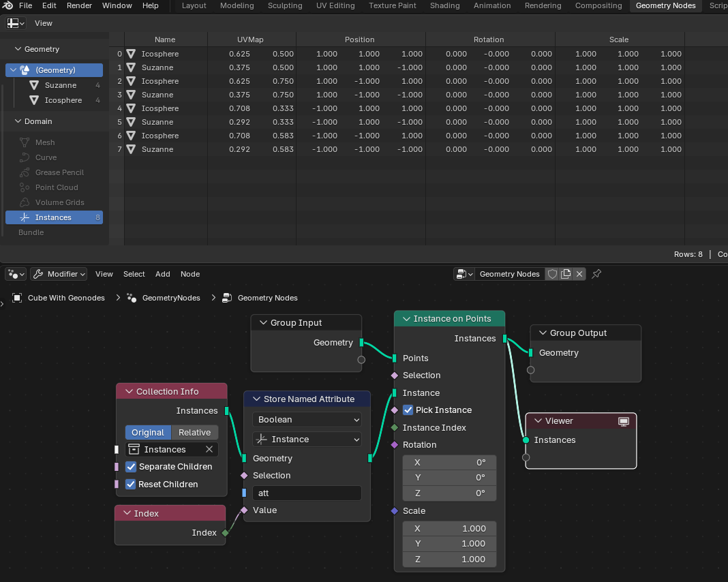Switch to the Shading workspace tab
The width and height of the screenshot is (728, 582).
pyautogui.click(x=445, y=5)
